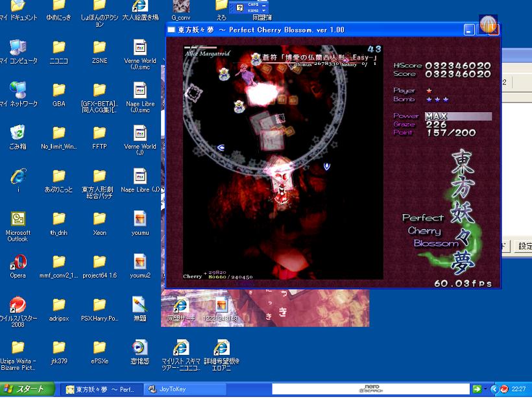Click the green Nero search go arrow
This screenshot has width=532, height=399.
[x=477, y=389]
